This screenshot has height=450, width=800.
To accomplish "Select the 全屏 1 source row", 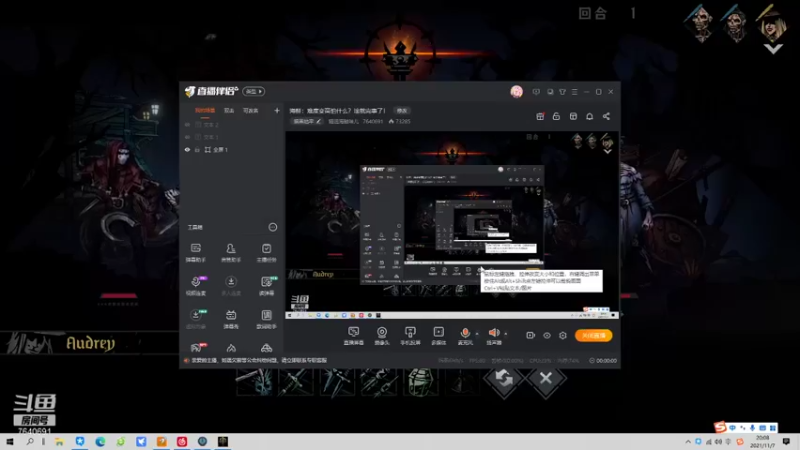I will pos(232,150).
